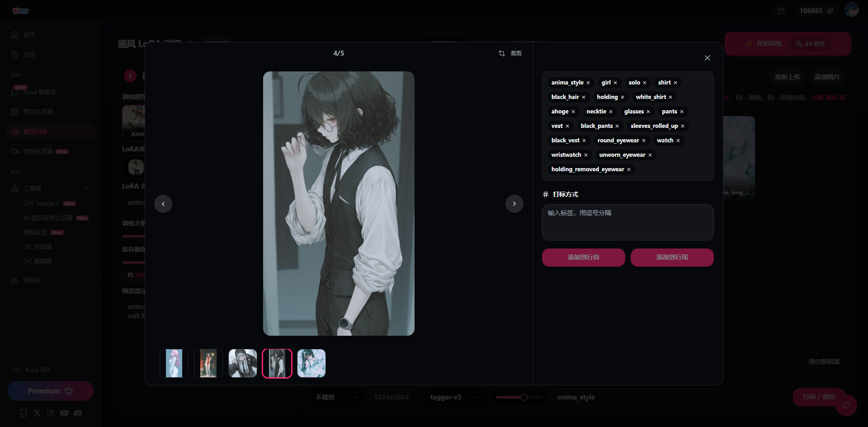Open the Kusa API link
The image size is (868, 427).
click(x=32, y=370)
